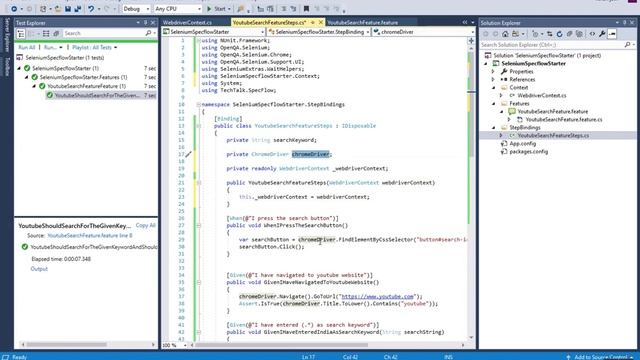Open the Toolbox side tab

7,67
